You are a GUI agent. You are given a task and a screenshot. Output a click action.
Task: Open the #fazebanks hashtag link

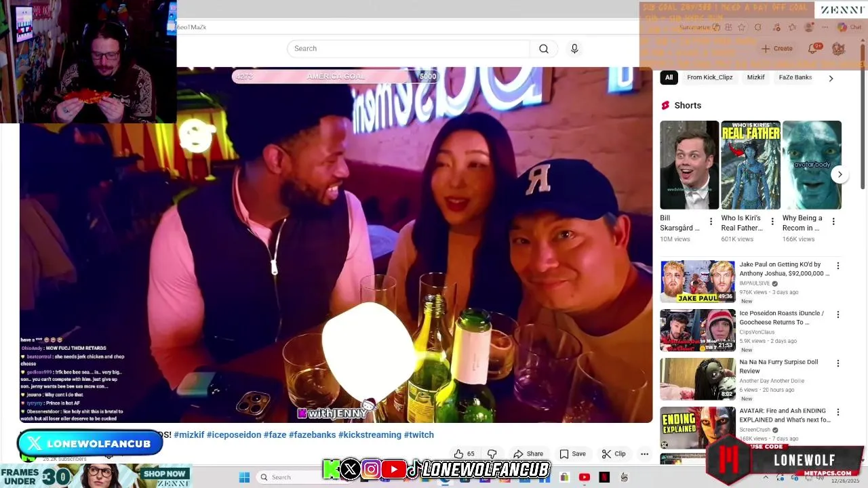(x=313, y=435)
